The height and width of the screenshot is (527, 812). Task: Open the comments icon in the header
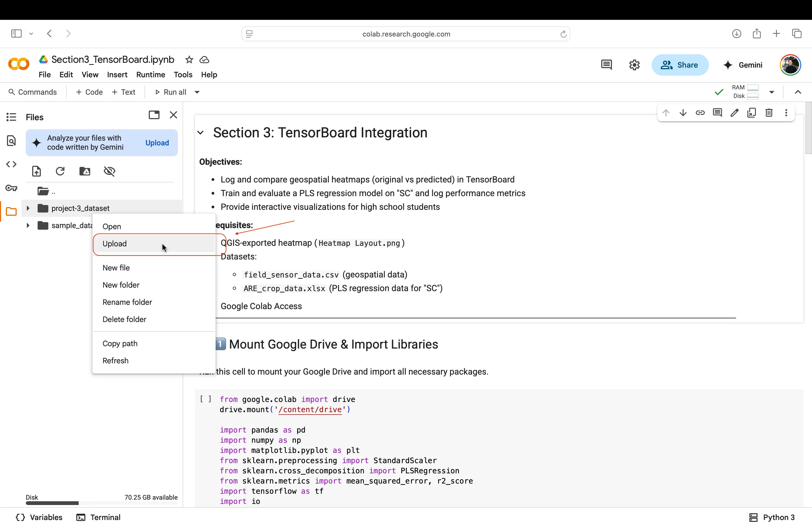[x=606, y=65]
